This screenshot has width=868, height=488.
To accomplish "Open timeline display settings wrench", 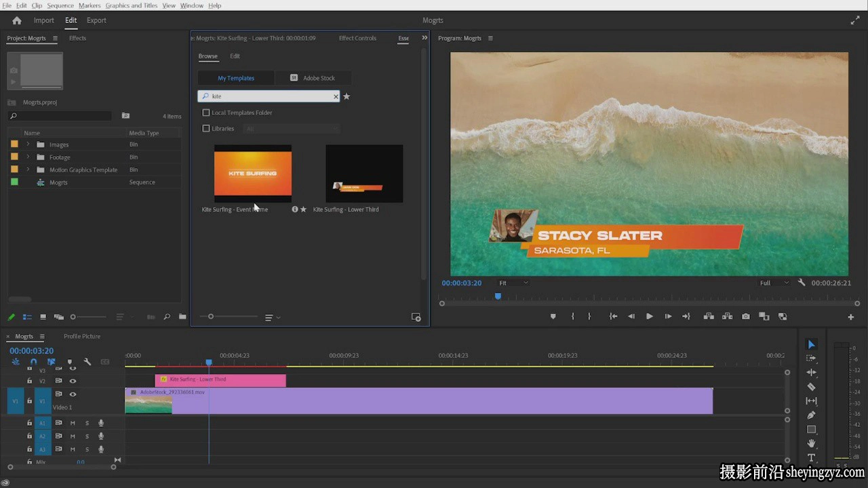I will (87, 362).
